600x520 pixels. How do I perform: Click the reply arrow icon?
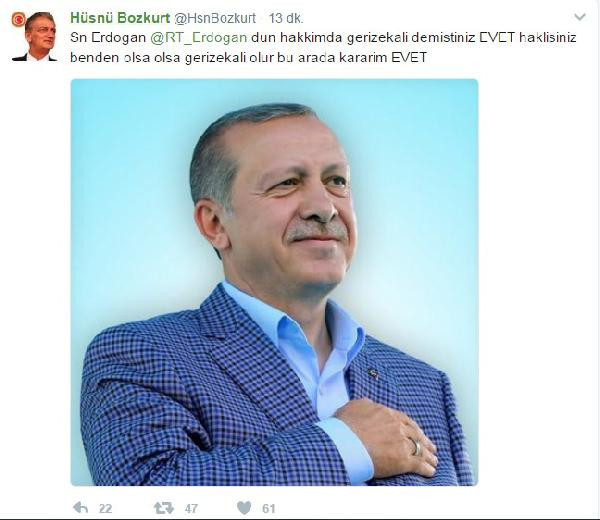pyautogui.click(x=81, y=508)
